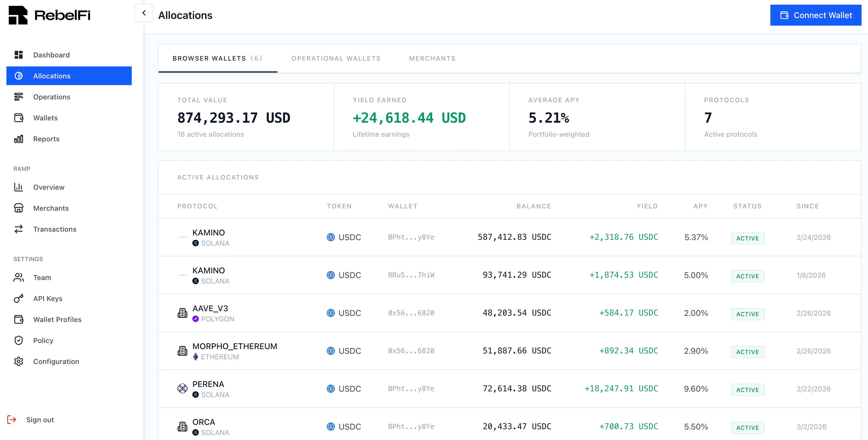This screenshot has width=868, height=440.
Task: Click the ACTIVE status badge for AAVE_V3
Action: coord(747,314)
